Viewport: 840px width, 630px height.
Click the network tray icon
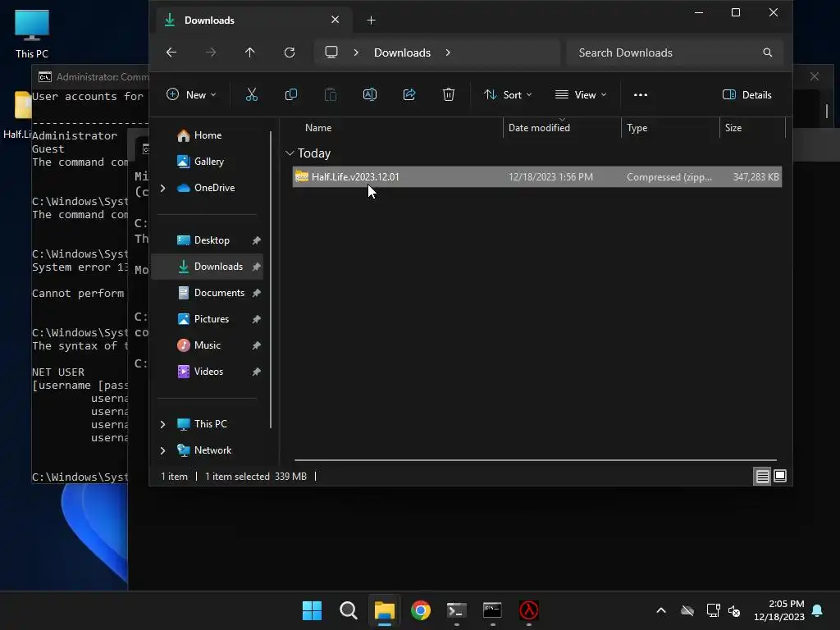pos(713,610)
